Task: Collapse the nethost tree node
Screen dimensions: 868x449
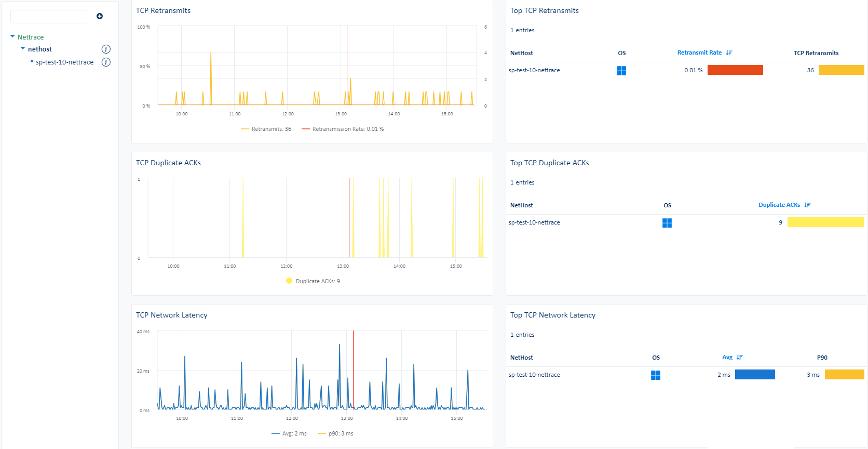Action: click(x=23, y=49)
